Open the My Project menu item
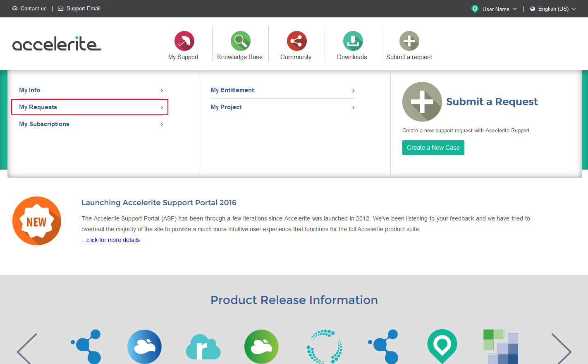Image resolution: width=588 pixels, height=364 pixels. pos(282,107)
